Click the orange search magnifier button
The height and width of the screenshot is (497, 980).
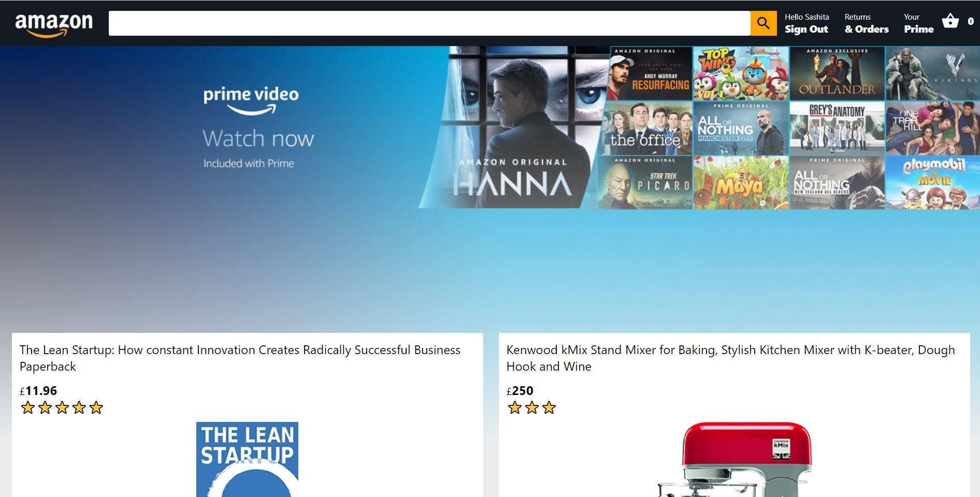point(763,23)
